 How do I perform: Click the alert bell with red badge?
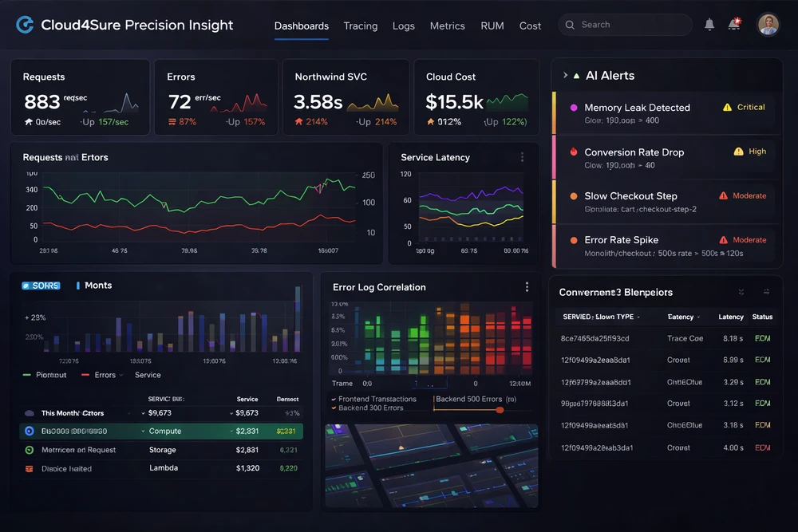click(733, 24)
